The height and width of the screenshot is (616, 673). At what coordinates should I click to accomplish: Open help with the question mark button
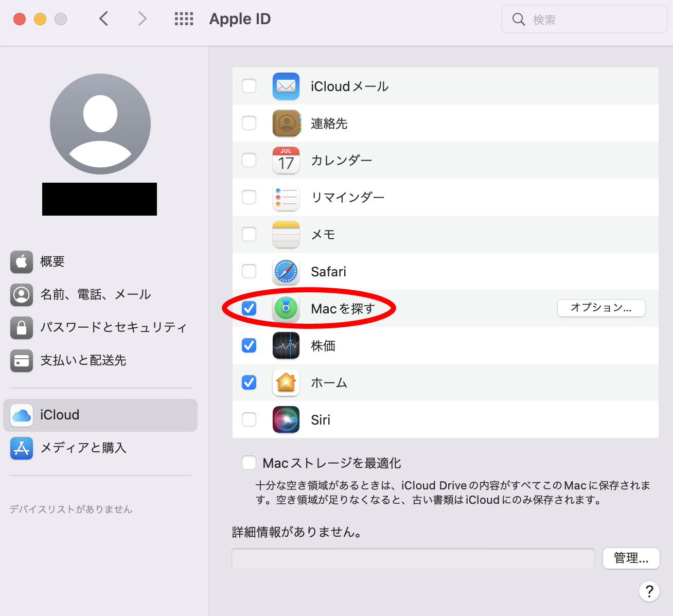649,591
